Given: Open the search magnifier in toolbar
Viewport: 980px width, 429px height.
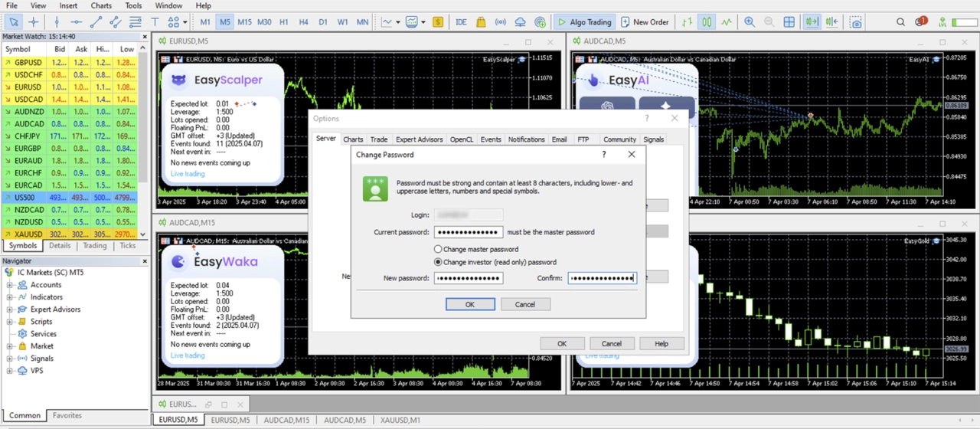Looking at the screenshot, I should coord(901,22).
